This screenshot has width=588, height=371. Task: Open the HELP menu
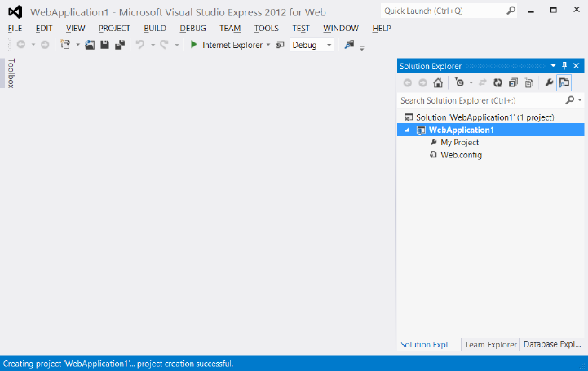click(x=382, y=29)
